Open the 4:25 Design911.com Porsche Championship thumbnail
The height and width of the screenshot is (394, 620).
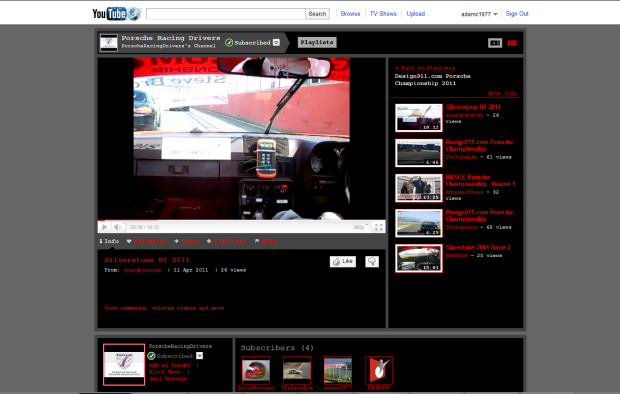(419, 223)
